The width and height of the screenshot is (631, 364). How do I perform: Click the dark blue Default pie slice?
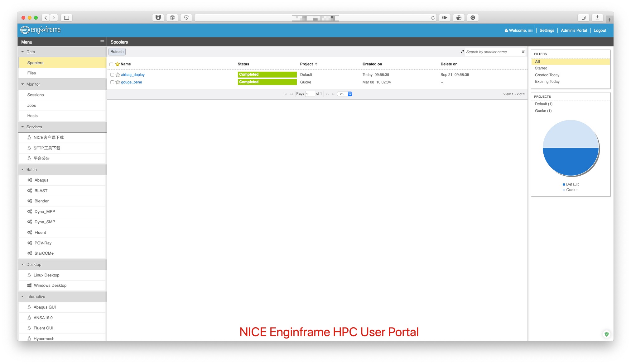click(x=571, y=162)
